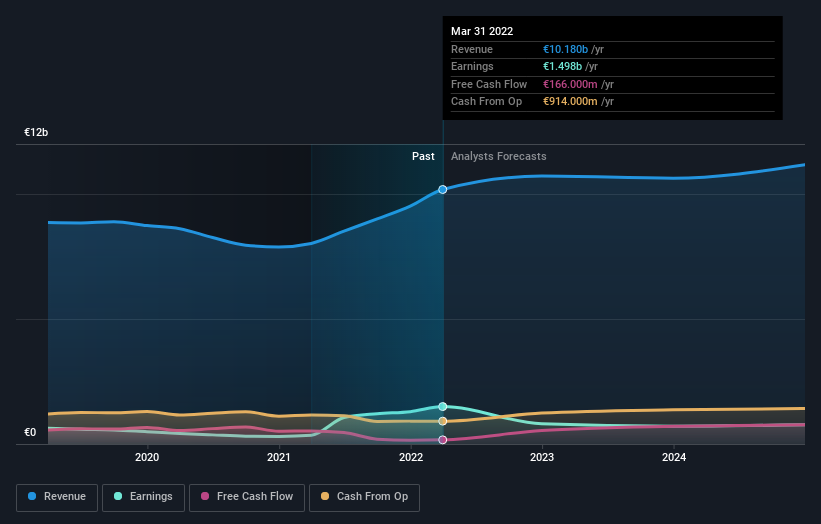The image size is (821, 524).
Task: Click the Revenue row label in tooltip
Action: (x=472, y=49)
